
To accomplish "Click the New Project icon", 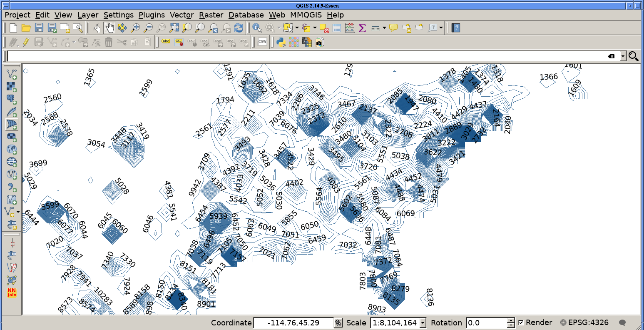I will pyautogui.click(x=13, y=28).
